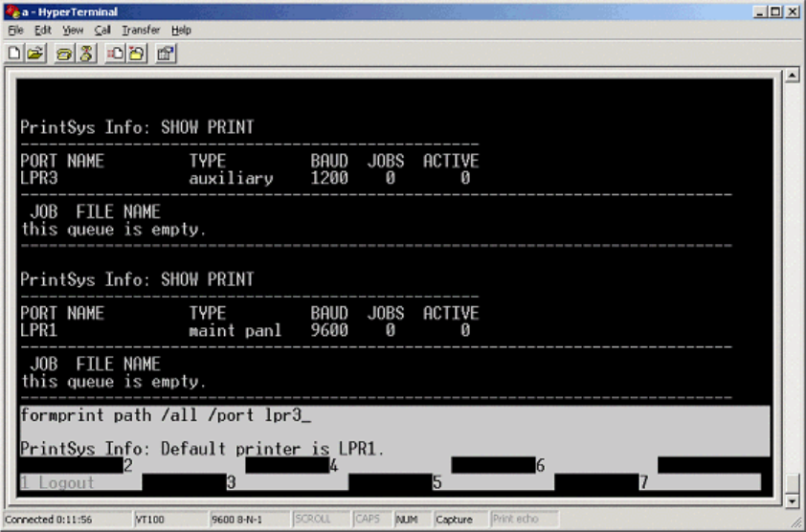The width and height of the screenshot is (806, 532).
Task: Click the CAPS indicator in status bar
Action: (368, 520)
